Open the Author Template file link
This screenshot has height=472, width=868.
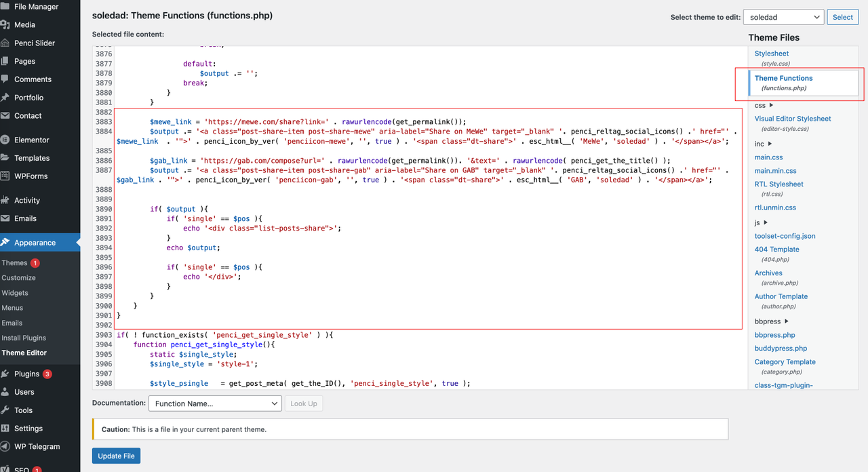(x=781, y=296)
